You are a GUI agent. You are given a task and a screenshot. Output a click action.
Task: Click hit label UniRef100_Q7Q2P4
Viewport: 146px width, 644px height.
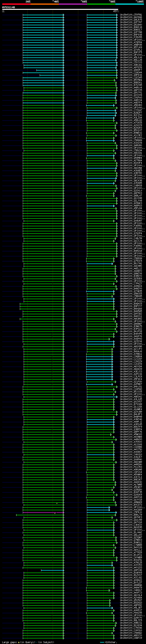point(131,233)
